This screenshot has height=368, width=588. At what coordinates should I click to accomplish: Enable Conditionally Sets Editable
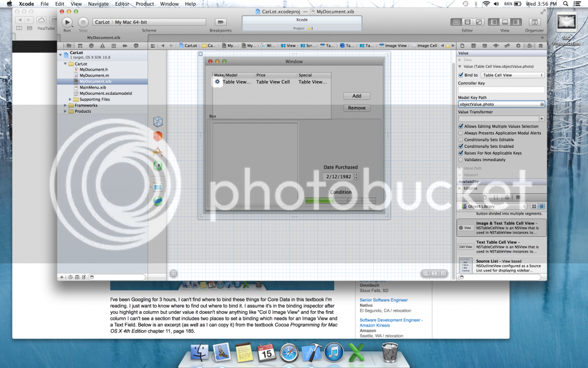[x=461, y=140]
